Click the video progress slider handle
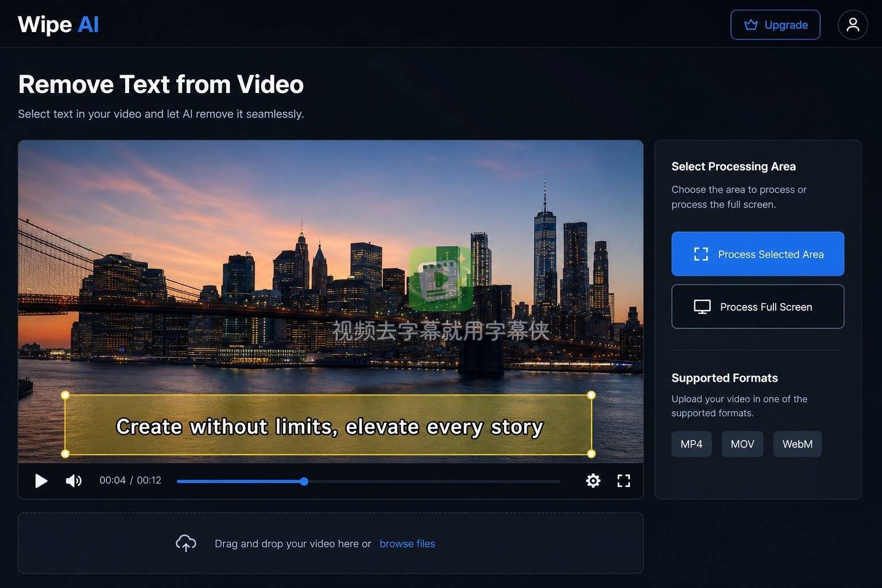Image resolution: width=882 pixels, height=588 pixels. pyautogui.click(x=304, y=481)
